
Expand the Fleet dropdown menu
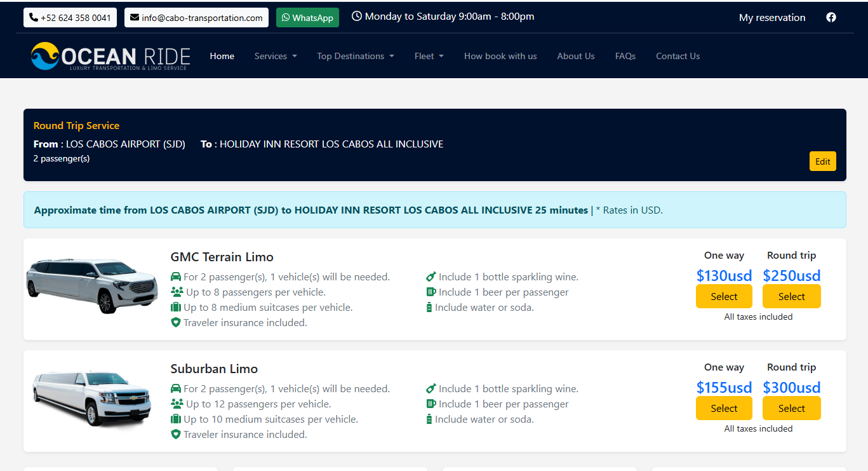[x=429, y=56]
